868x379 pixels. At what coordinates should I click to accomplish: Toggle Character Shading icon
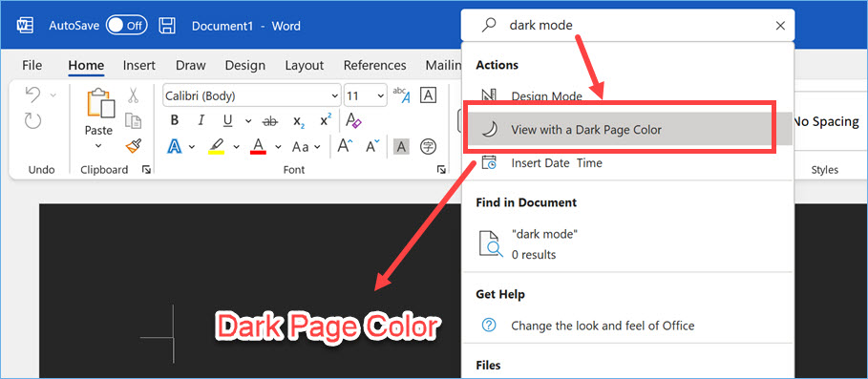point(401,147)
